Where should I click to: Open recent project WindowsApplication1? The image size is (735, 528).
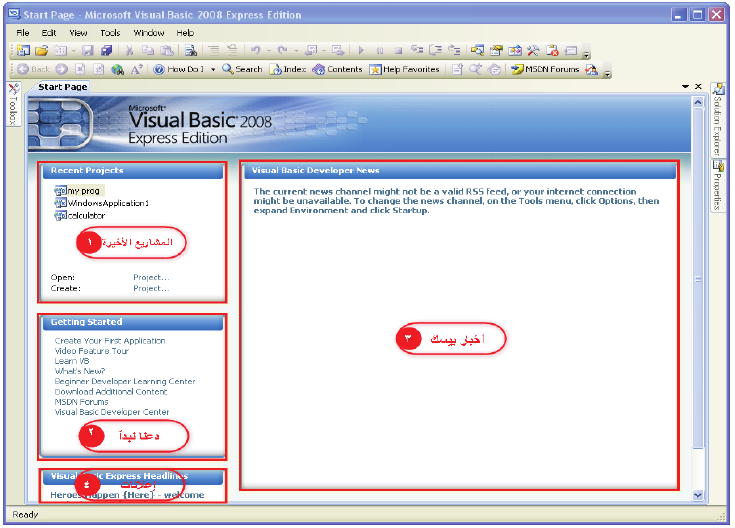[x=102, y=203]
